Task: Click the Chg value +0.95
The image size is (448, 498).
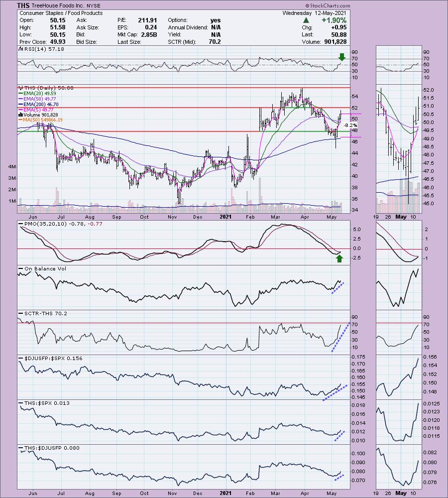Action: point(338,27)
